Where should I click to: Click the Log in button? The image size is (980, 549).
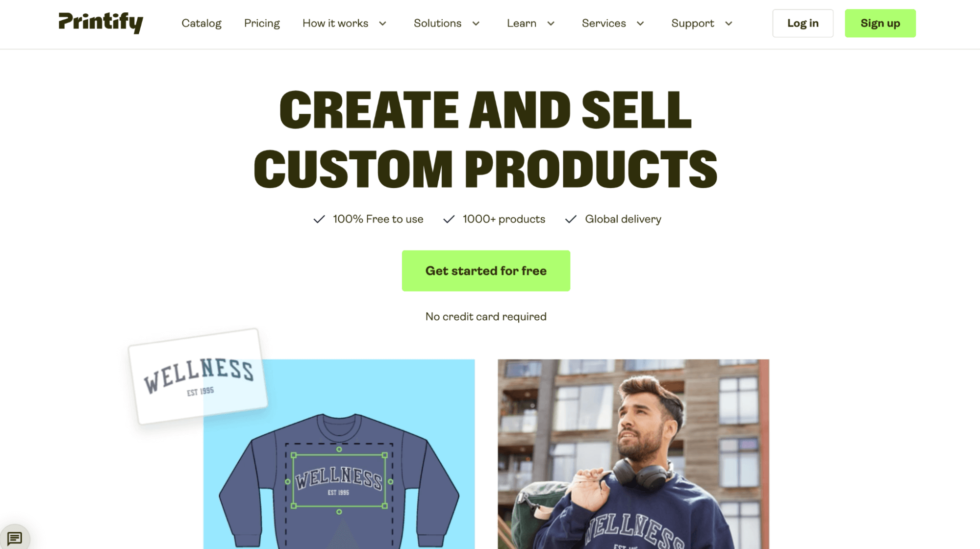803,23
